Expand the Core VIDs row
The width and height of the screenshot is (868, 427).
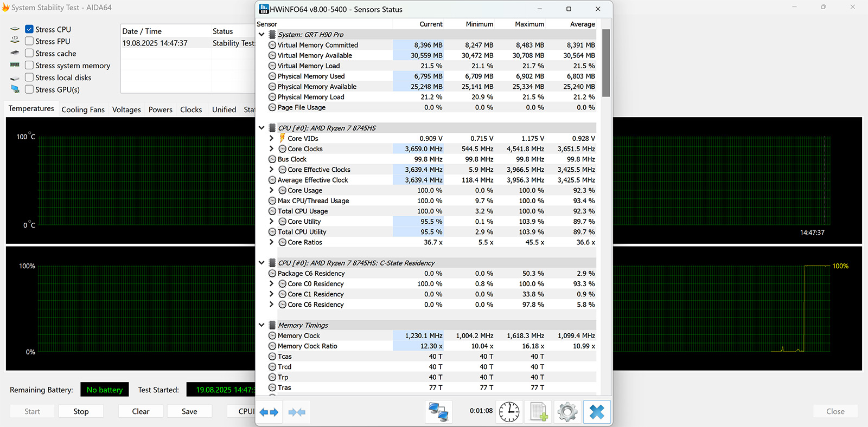272,138
